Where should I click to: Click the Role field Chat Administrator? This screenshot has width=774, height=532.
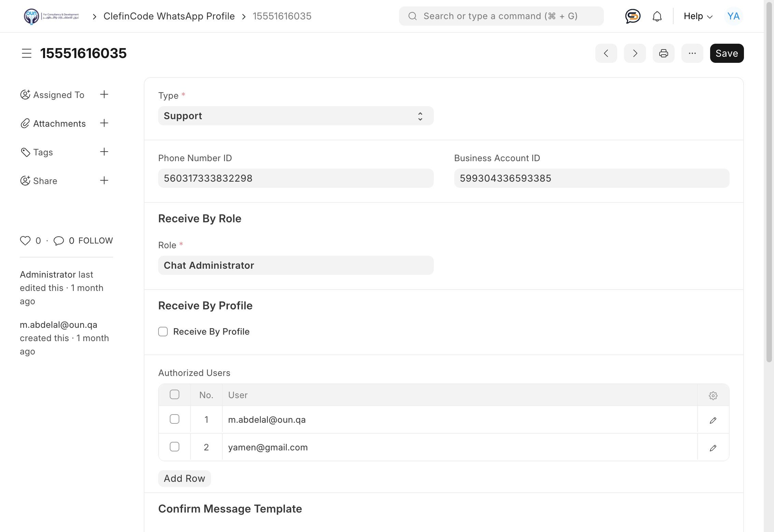295,265
